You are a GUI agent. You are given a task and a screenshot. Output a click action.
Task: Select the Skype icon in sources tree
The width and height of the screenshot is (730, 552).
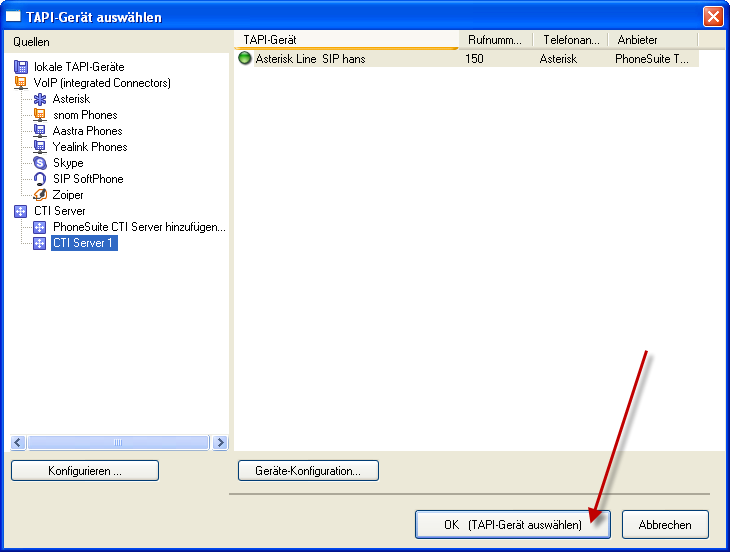click(40, 163)
